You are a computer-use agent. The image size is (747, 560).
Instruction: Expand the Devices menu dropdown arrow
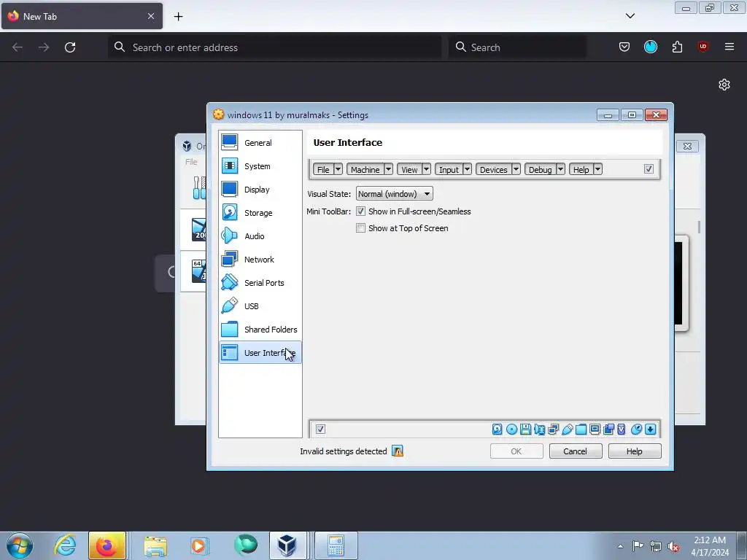(x=516, y=169)
